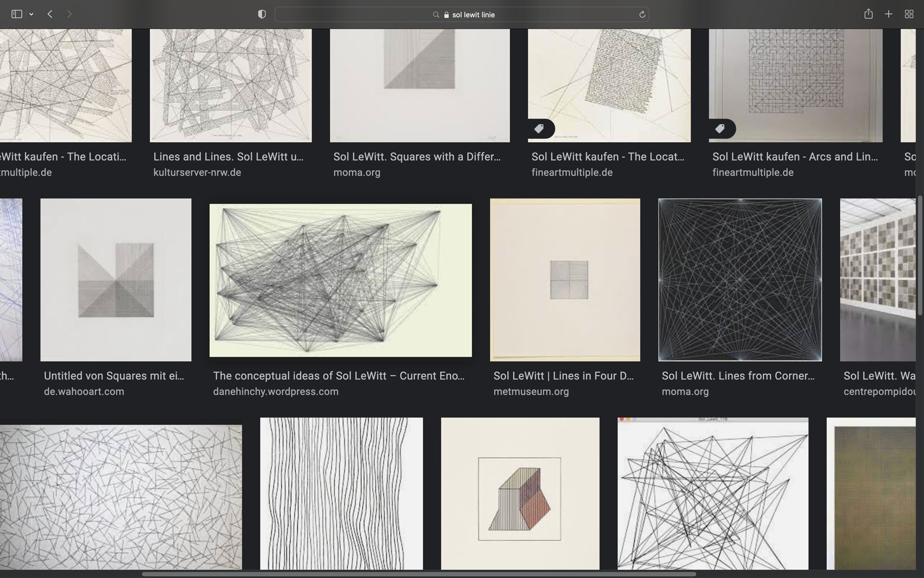The height and width of the screenshot is (578, 924).
Task: Open the Lines and Lines. Sol LeWitt result title
Action: (228, 157)
